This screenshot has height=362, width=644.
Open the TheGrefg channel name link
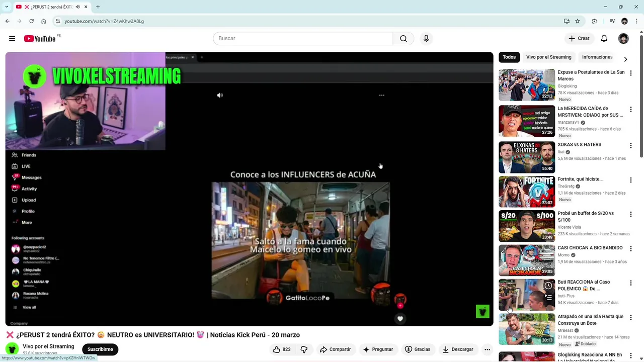pos(566,187)
